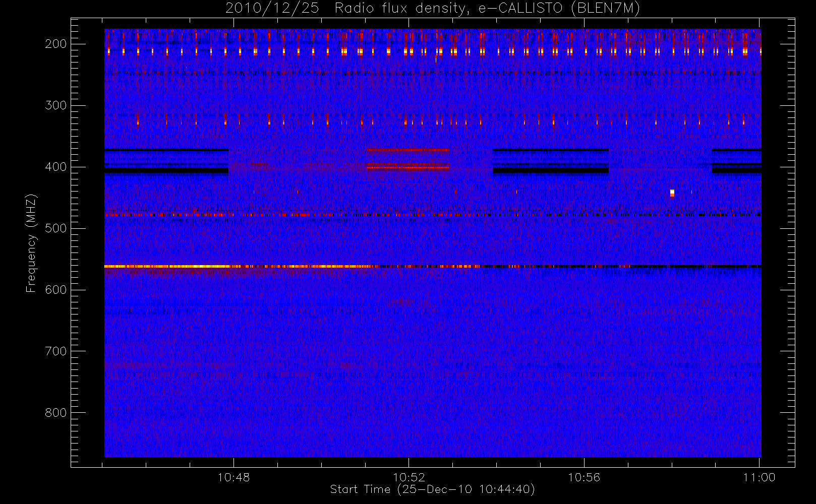The image size is (816, 504).
Task: Click the 11:00 time tick label
Action: click(x=759, y=477)
